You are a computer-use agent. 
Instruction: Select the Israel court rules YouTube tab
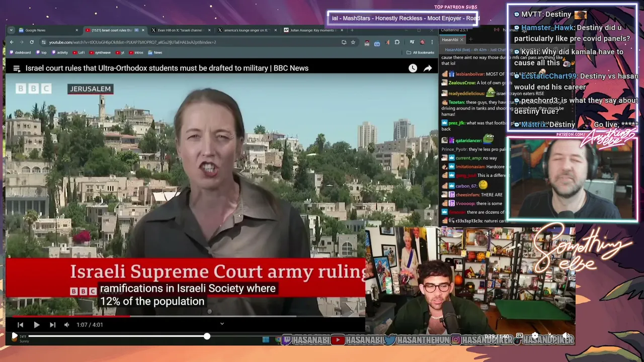click(115, 30)
